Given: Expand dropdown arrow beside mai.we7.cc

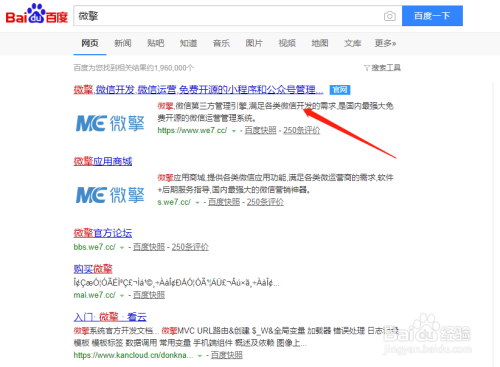Looking at the screenshot, I should pyautogui.click(x=122, y=296).
